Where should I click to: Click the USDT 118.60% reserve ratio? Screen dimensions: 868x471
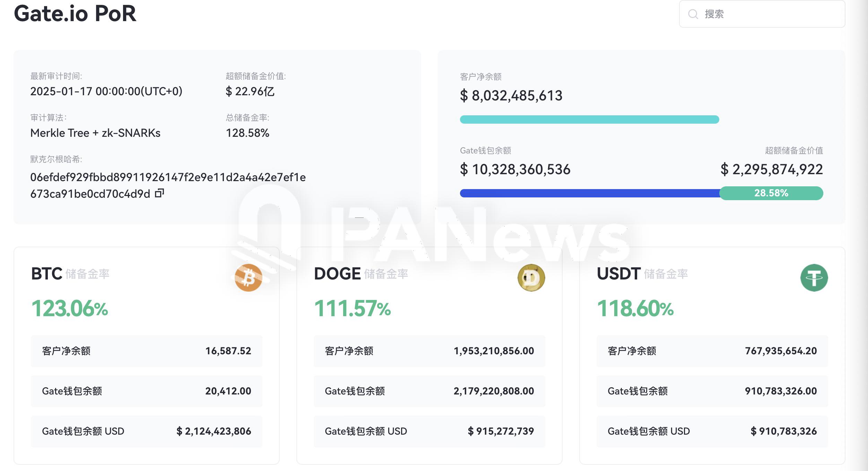point(635,309)
